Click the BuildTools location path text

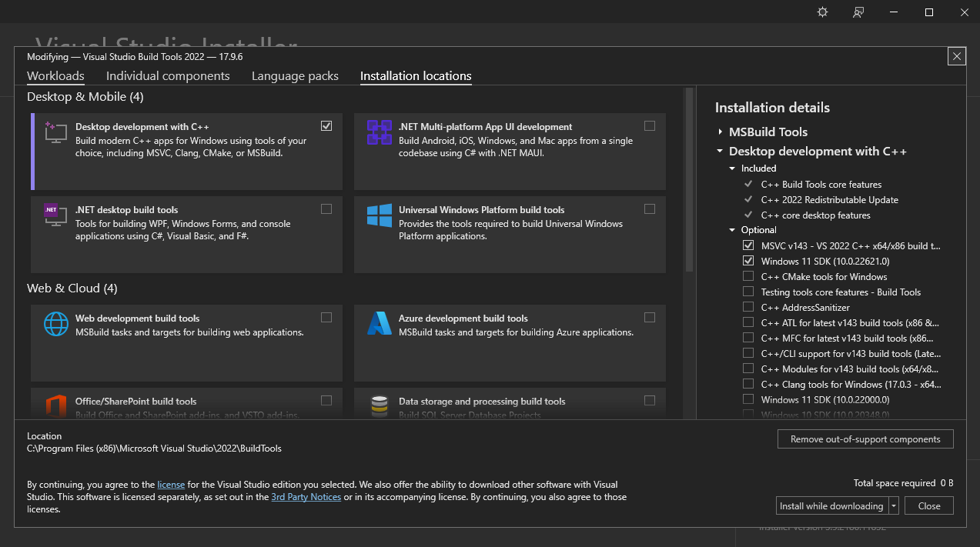154,449
